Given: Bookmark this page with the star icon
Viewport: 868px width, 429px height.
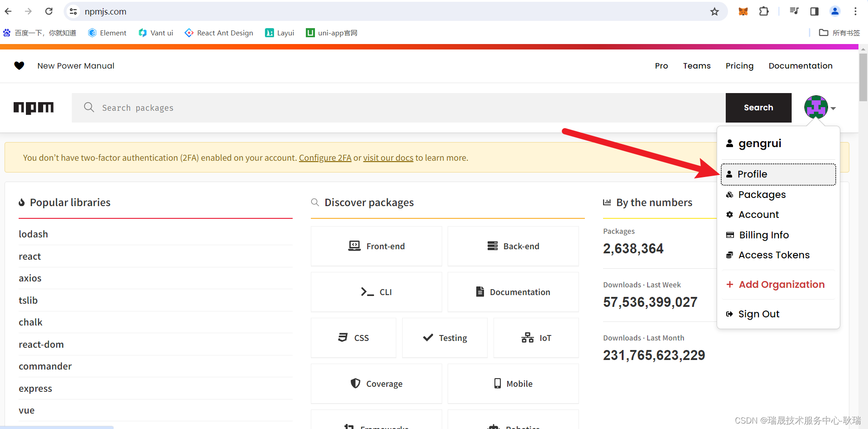Looking at the screenshot, I should pyautogui.click(x=715, y=11).
